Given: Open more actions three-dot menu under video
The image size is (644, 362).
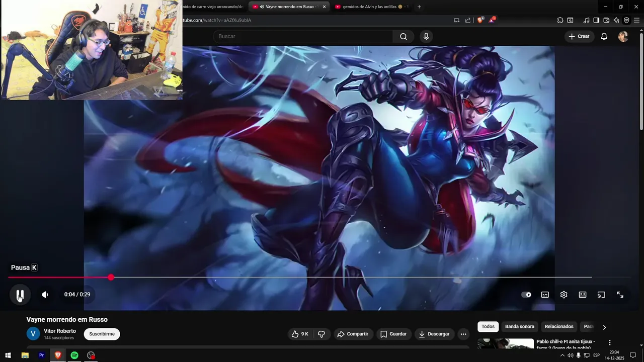Looking at the screenshot, I should pos(463,334).
